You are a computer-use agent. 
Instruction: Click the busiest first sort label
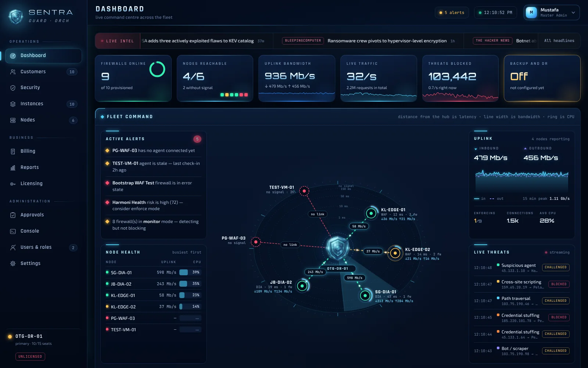point(187,252)
